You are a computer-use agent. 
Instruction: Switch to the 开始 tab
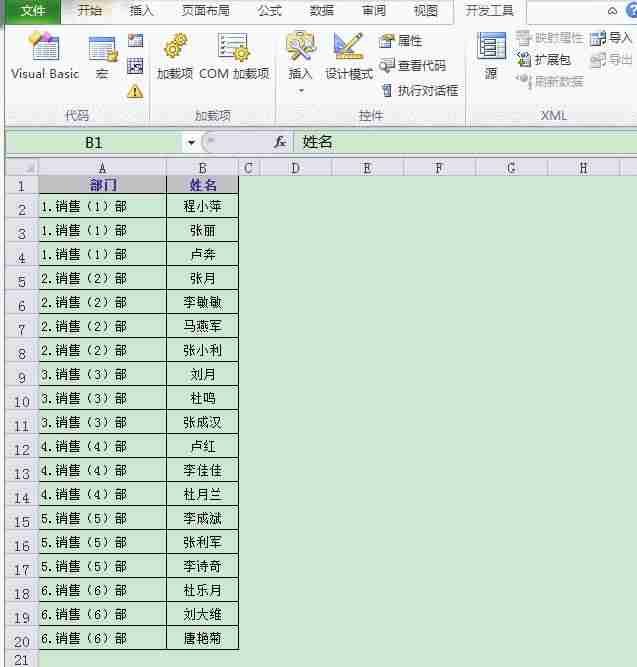(x=90, y=11)
